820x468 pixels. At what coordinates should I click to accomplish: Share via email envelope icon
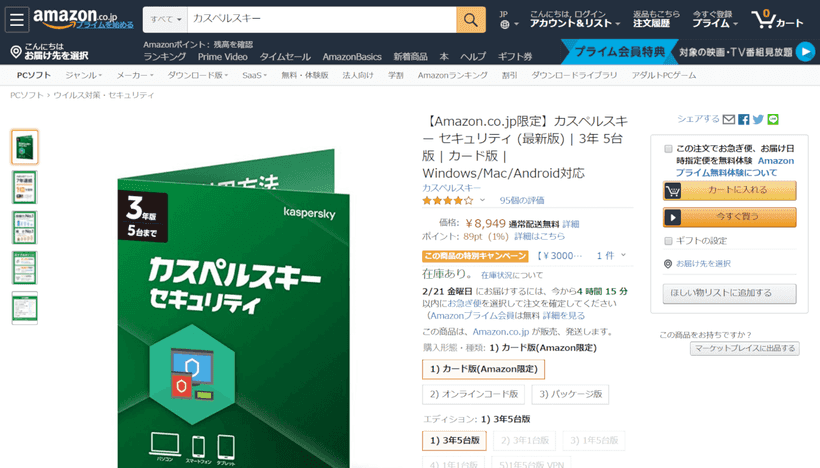[729, 120]
